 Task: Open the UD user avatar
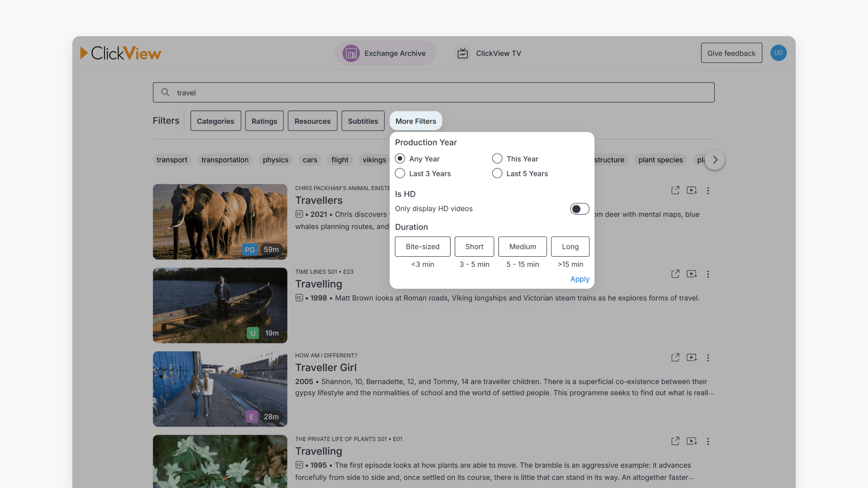(x=778, y=53)
